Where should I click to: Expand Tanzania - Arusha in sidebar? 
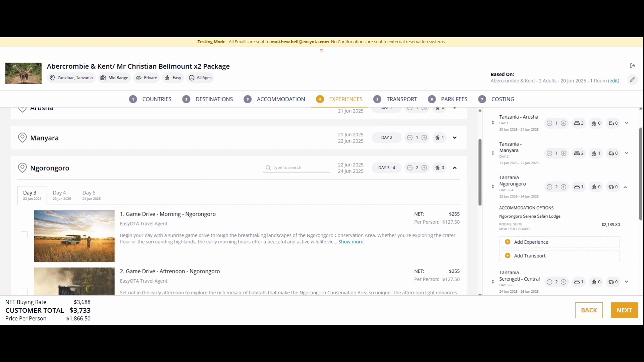pyautogui.click(x=627, y=123)
